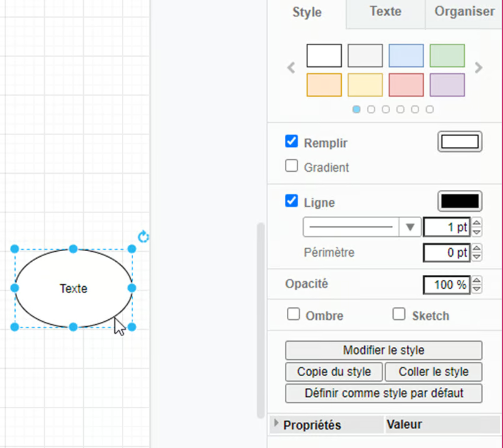
Task: Uncheck the Remplir fill checkbox
Action: [291, 142]
